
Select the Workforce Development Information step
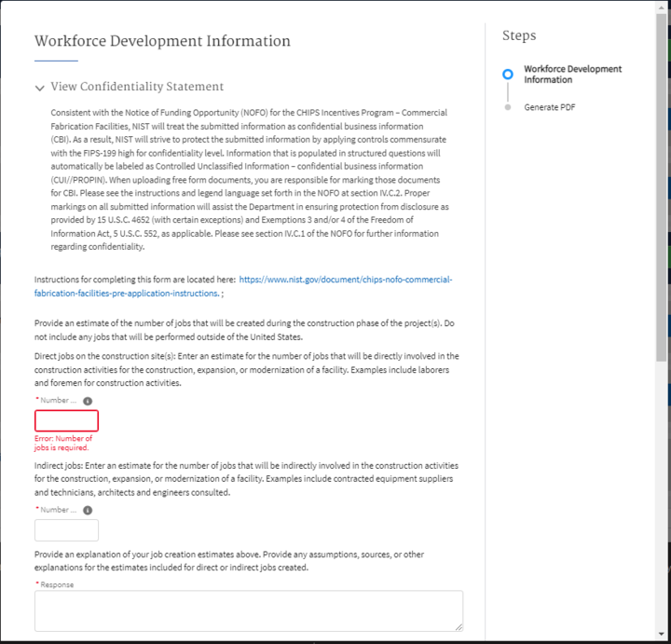(572, 75)
